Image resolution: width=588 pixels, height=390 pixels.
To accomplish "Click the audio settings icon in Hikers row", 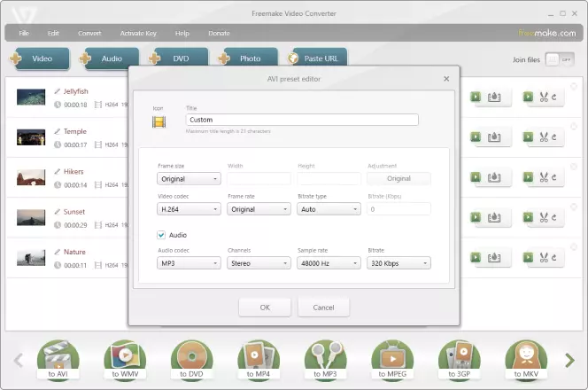I will click(x=494, y=177).
